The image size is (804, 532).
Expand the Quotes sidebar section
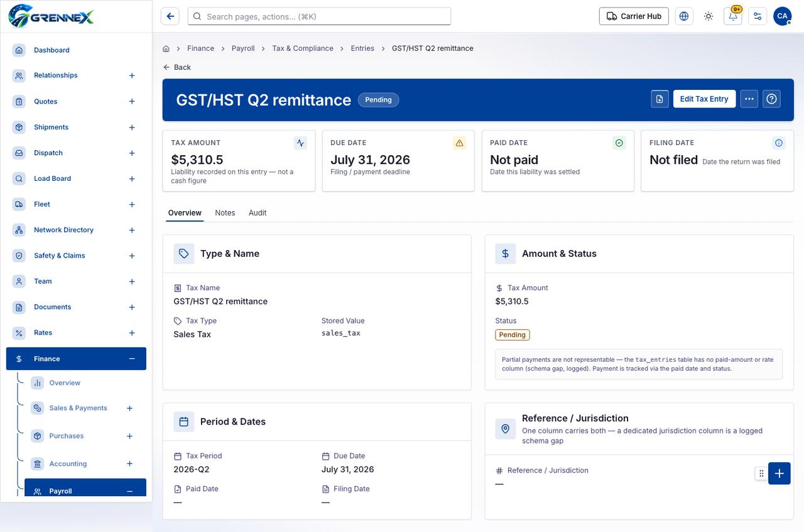132,102
